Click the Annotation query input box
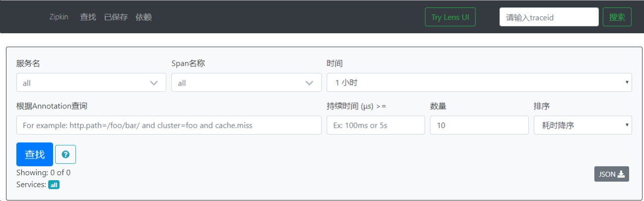 169,125
